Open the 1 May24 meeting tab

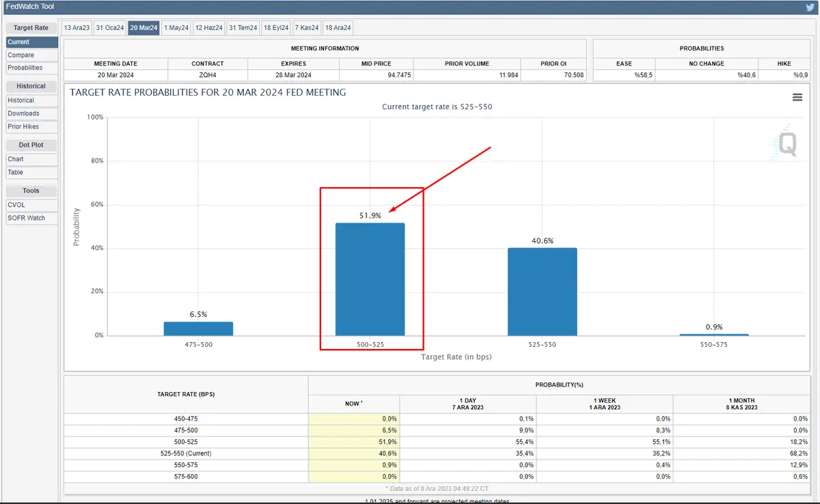(176, 28)
